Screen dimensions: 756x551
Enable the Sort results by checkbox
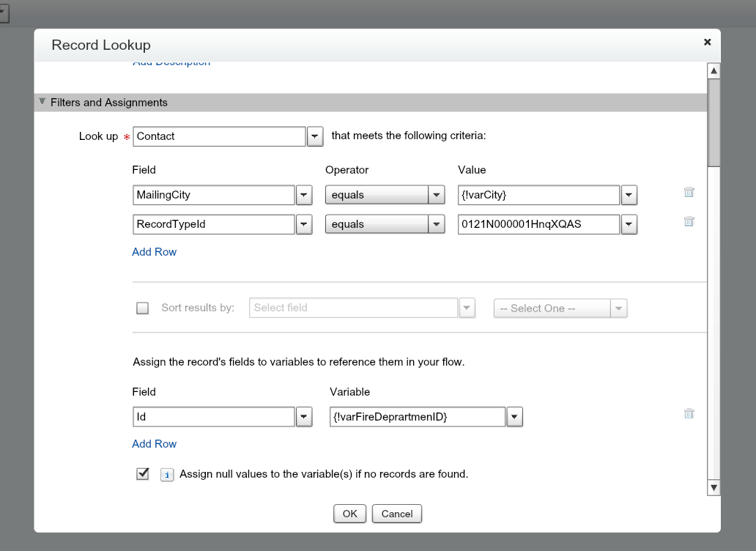point(143,308)
